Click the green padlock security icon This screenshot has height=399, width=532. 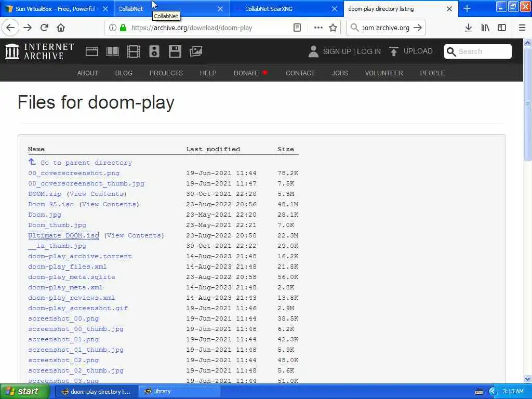point(123,28)
